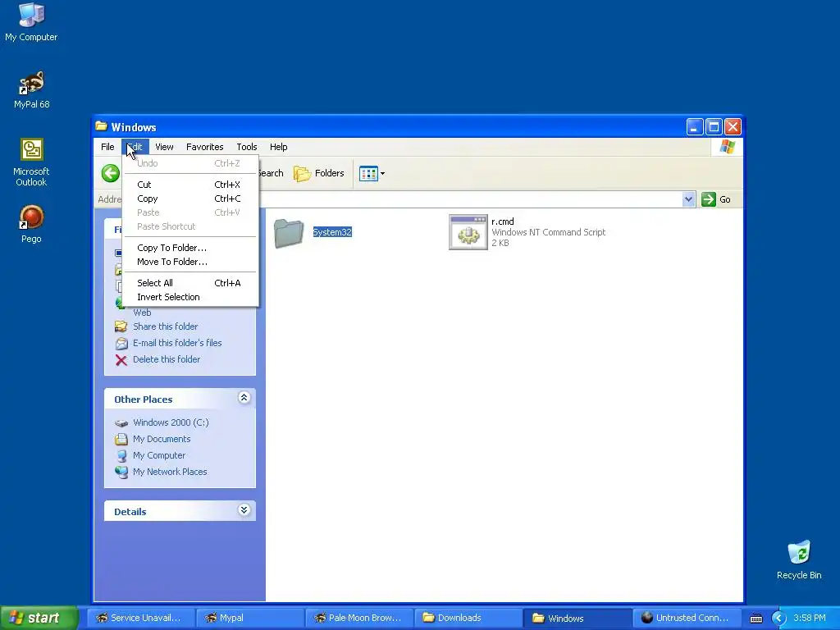
Task: Close the Windows explorer window
Action: (x=733, y=127)
